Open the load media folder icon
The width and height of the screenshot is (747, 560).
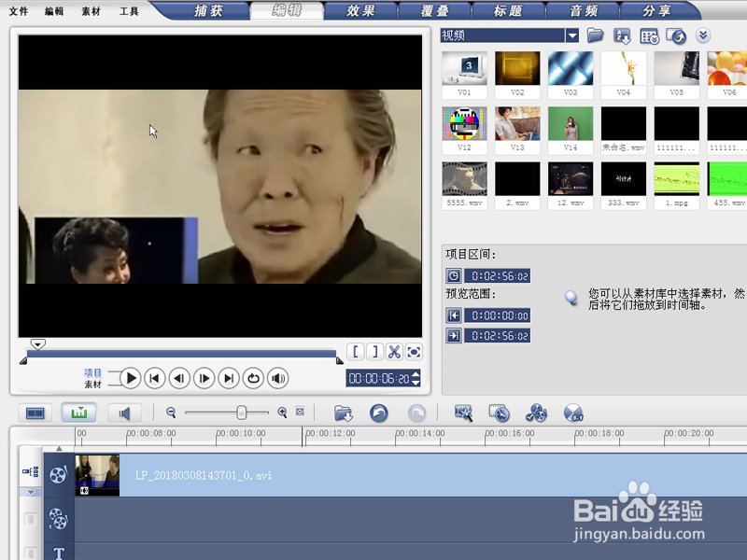595,35
